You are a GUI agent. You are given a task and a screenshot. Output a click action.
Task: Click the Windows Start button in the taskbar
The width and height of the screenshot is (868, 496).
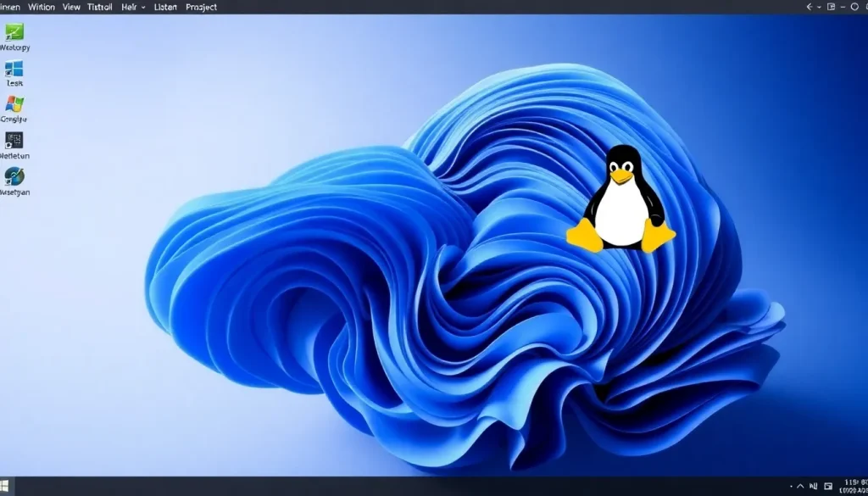point(4,486)
